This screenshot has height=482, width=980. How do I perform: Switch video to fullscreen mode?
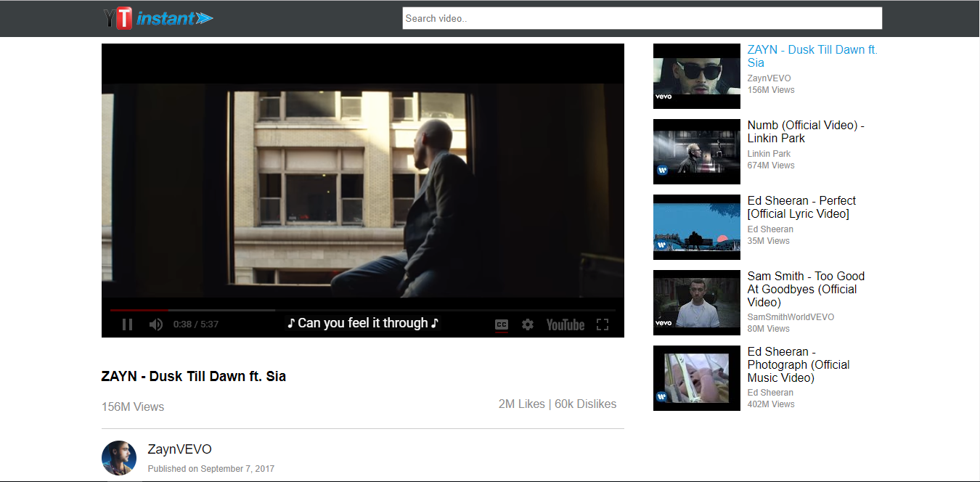603,324
